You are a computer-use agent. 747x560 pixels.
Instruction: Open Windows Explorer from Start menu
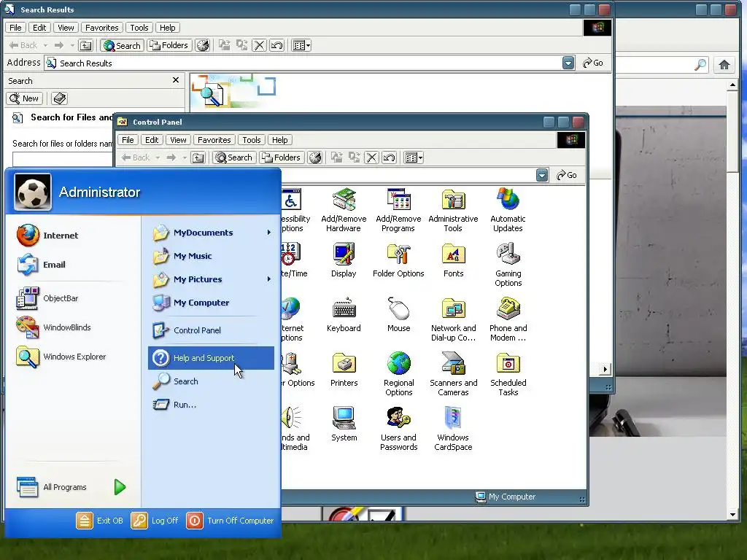coord(61,356)
